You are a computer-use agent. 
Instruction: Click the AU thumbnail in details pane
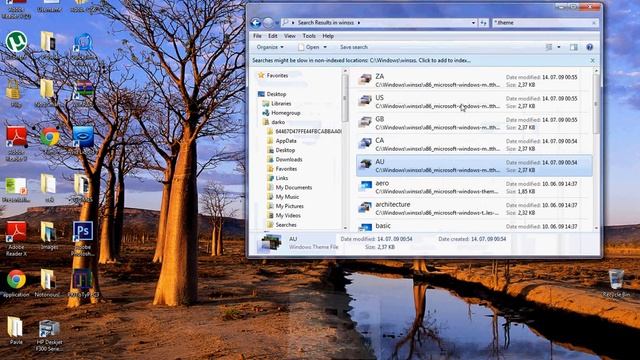271,243
